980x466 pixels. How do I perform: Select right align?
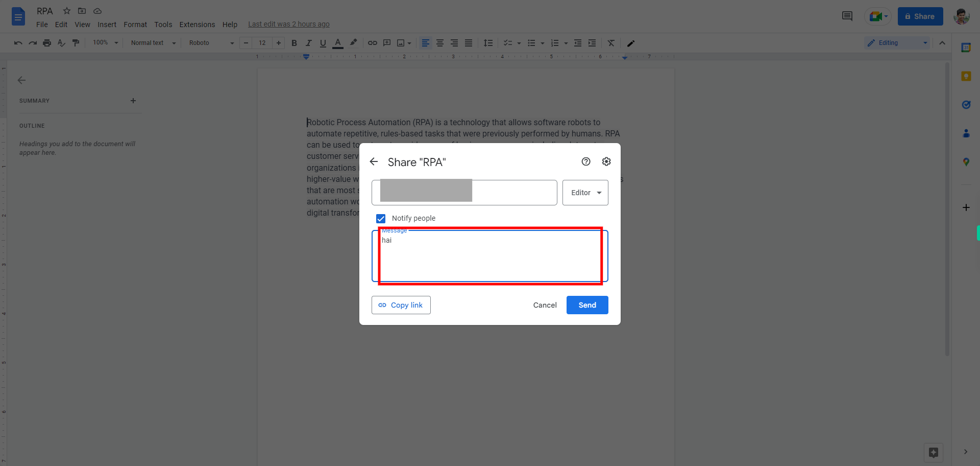tap(454, 43)
